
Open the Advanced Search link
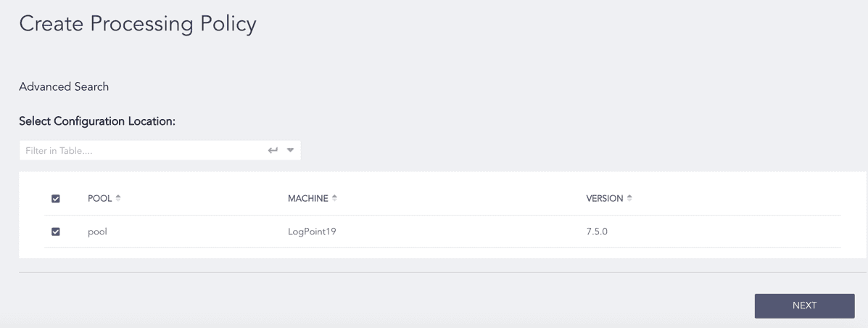tap(64, 86)
